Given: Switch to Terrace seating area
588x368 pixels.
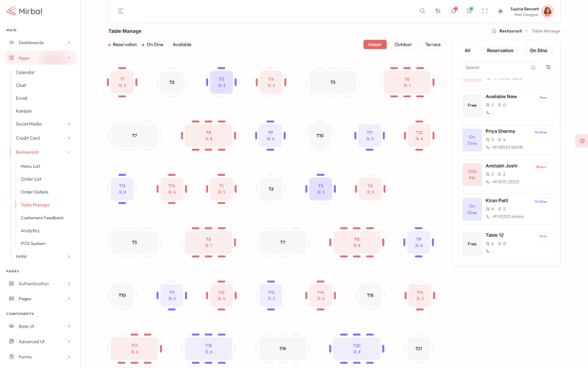Looking at the screenshot, I should click(x=433, y=44).
